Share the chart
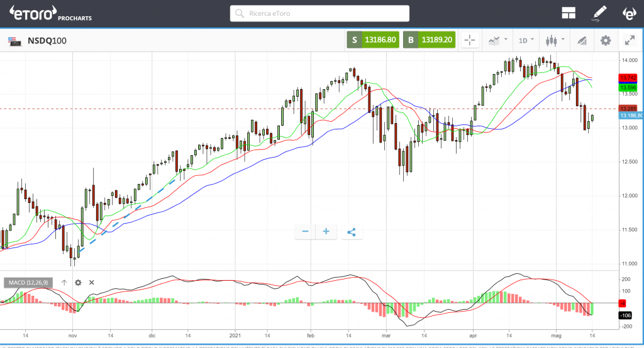The image size is (644, 348). 352,232
